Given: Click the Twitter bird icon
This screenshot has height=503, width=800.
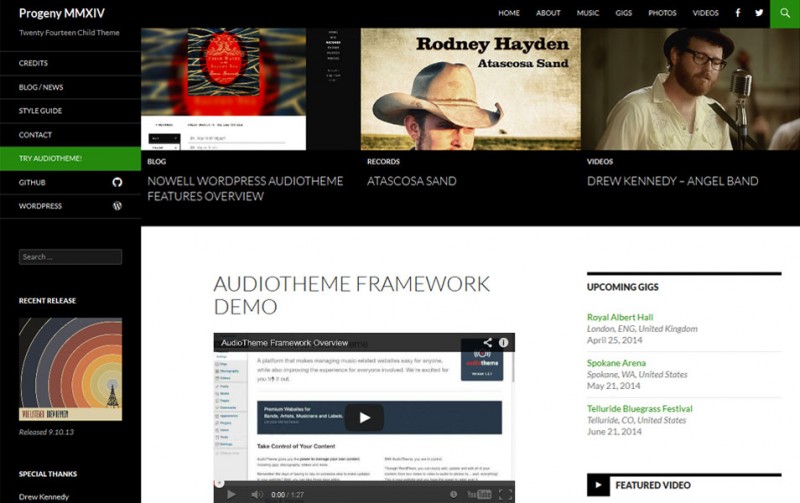Looking at the screenshot, I should click(x=759, y=13).
